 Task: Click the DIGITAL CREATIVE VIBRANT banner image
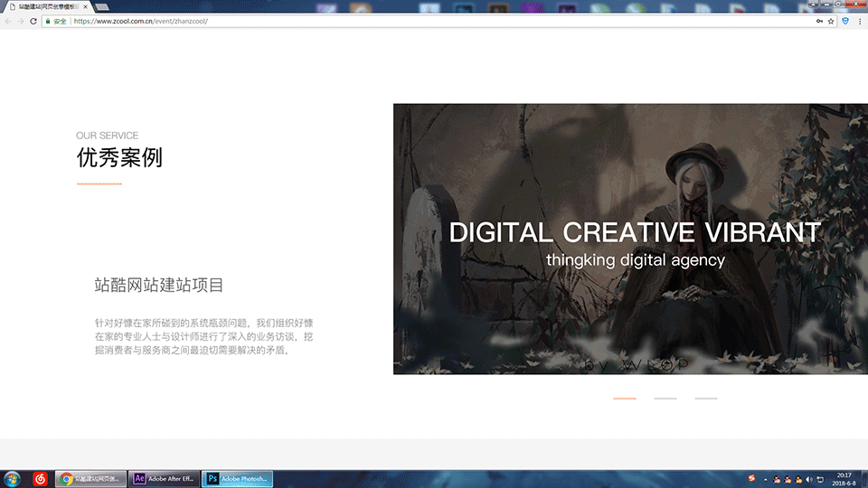630,239
